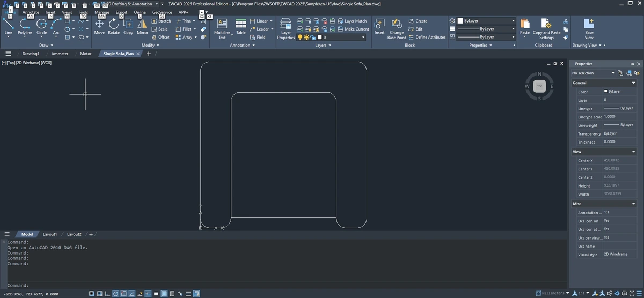Open the Layer Properties manager
The image size is (644, 298).
(x=286, y=29)
